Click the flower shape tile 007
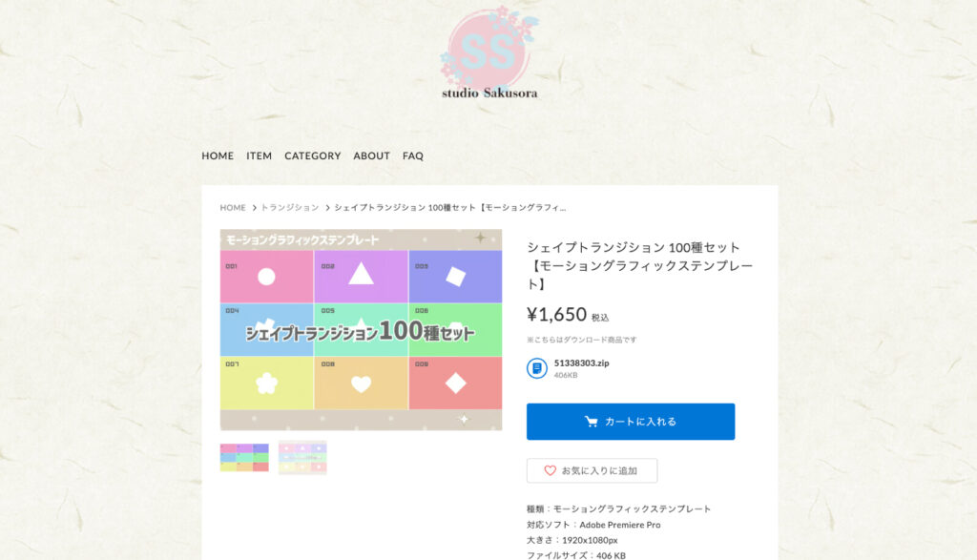Screen dimensions: 977x560 tap(267, 384)
